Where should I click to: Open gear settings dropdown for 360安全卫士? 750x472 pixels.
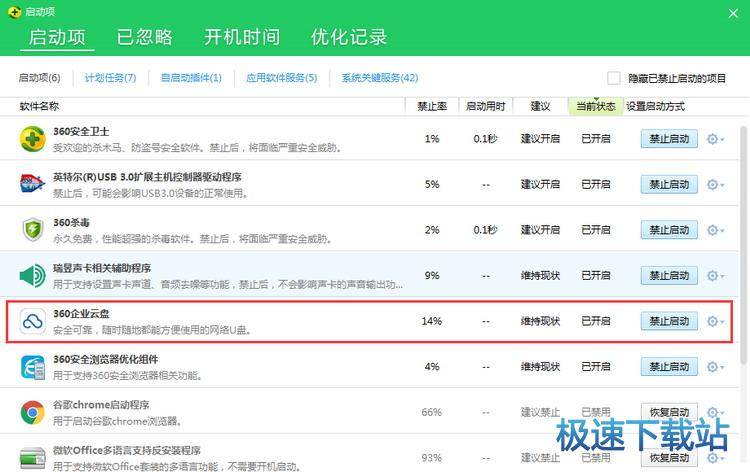click(x=715, y=139)
